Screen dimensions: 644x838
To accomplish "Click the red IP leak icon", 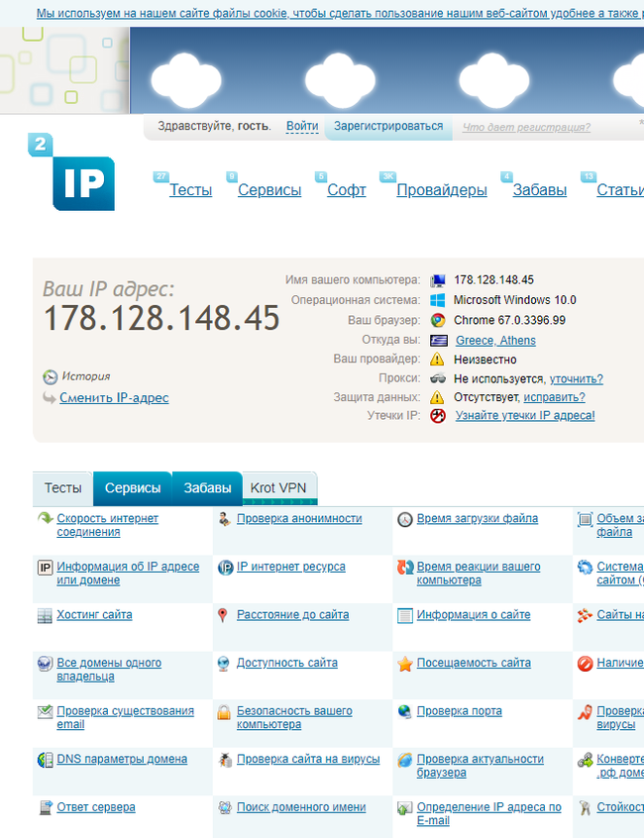I will (x=438, y=416).
